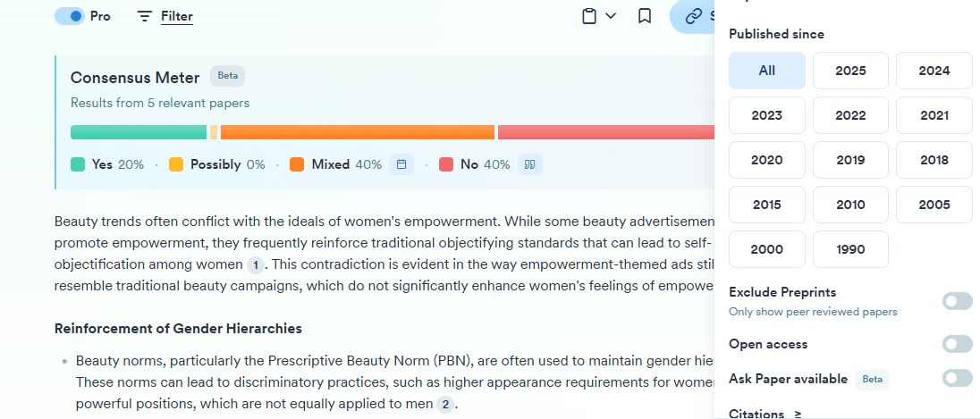The width and height of the screenshot is (980, 419).
Task: Click the Published since label
Action: (x=776, y=34)
